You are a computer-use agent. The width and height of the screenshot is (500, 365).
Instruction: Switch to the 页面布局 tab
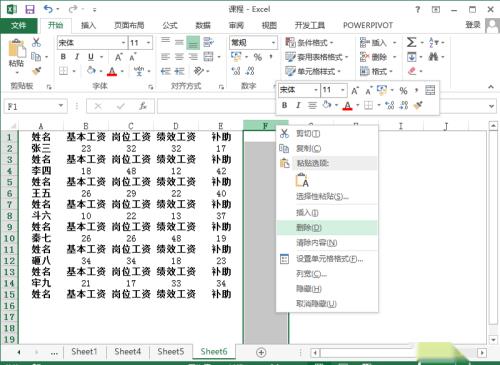[x=129, y=25]
